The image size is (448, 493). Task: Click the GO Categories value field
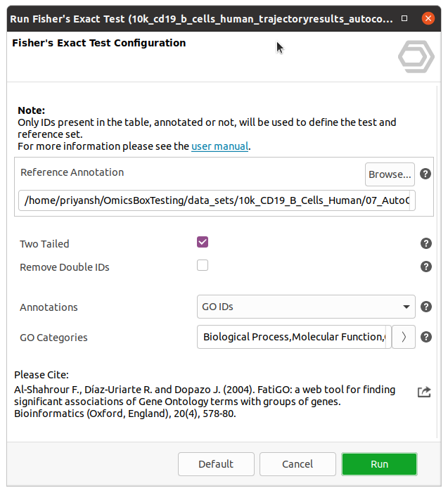(293, 337)
